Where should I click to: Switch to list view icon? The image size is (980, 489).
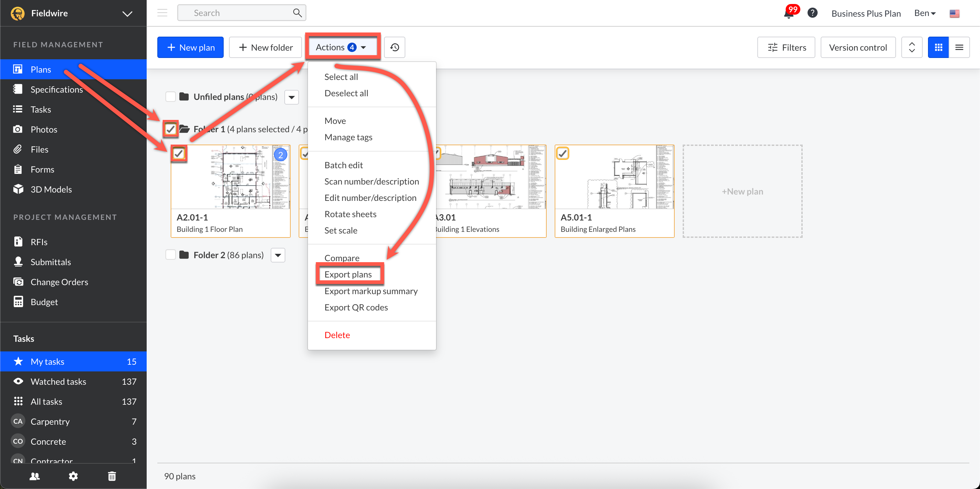coord(959,47)
